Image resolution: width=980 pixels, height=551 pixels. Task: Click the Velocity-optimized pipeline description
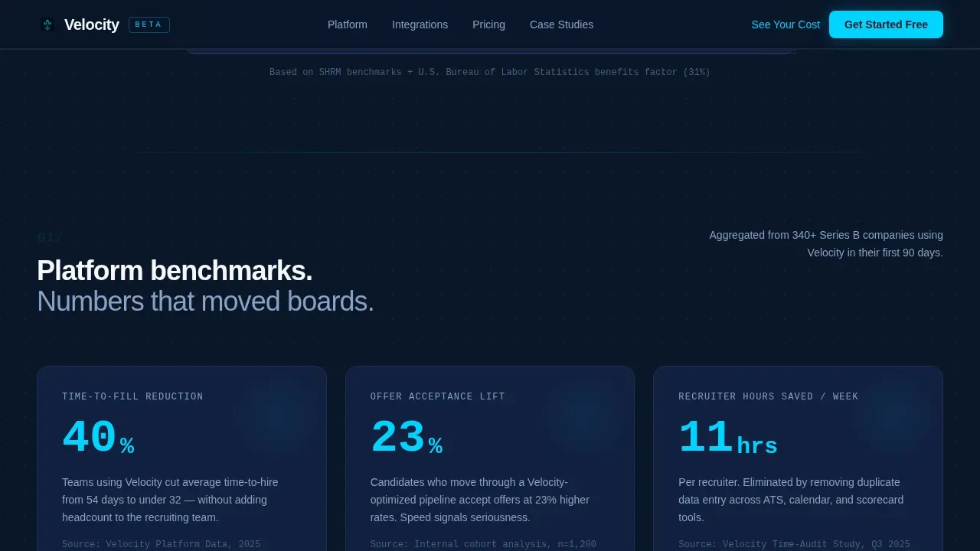pyautogui.click(x=480, y=500)
